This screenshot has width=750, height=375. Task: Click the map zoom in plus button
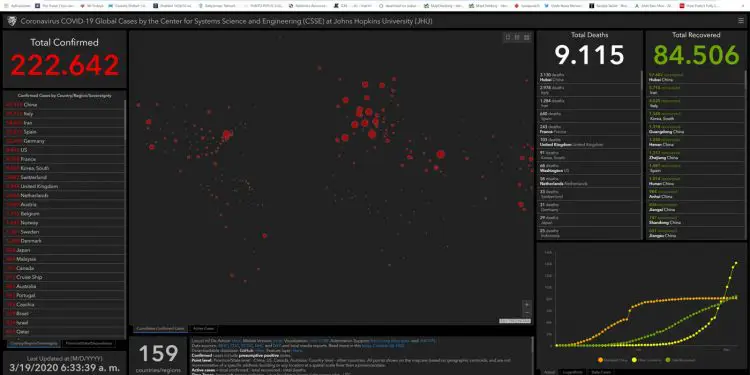click(x=527, y=304)
